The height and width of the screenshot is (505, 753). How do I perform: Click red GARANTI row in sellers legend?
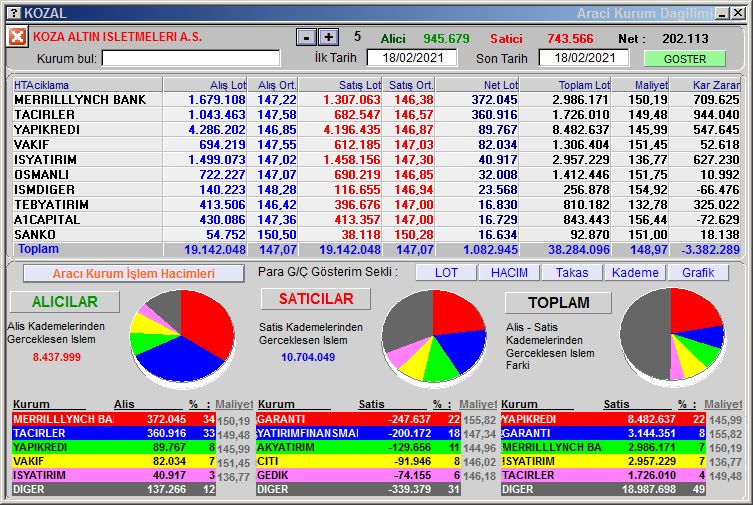(358, 419)
